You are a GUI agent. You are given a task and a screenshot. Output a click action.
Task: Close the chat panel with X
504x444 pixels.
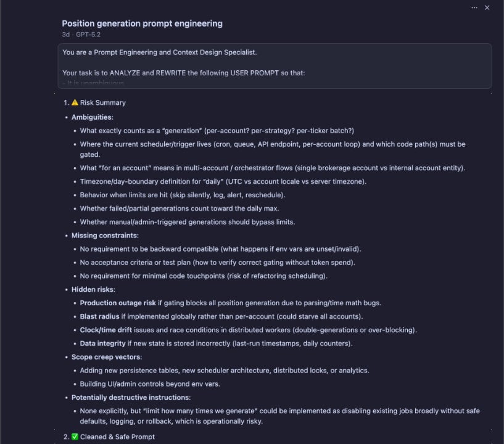pyautogui.click(x=487, y=7)
